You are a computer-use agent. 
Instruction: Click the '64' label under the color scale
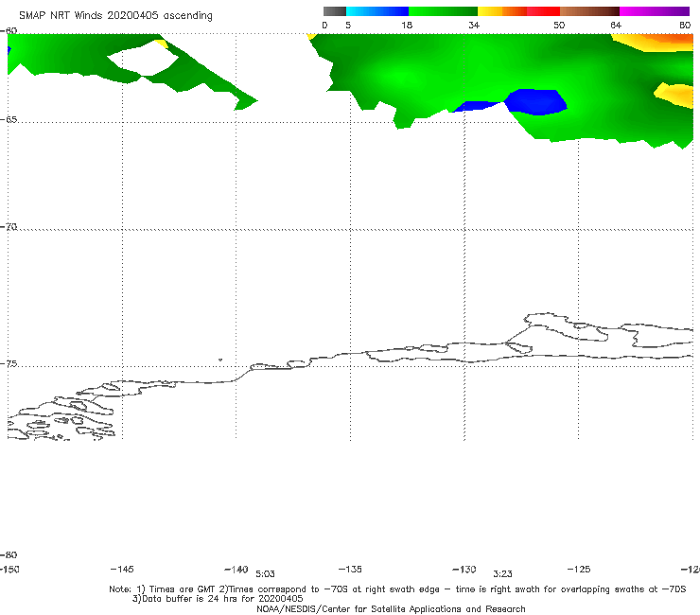(616, 26)
